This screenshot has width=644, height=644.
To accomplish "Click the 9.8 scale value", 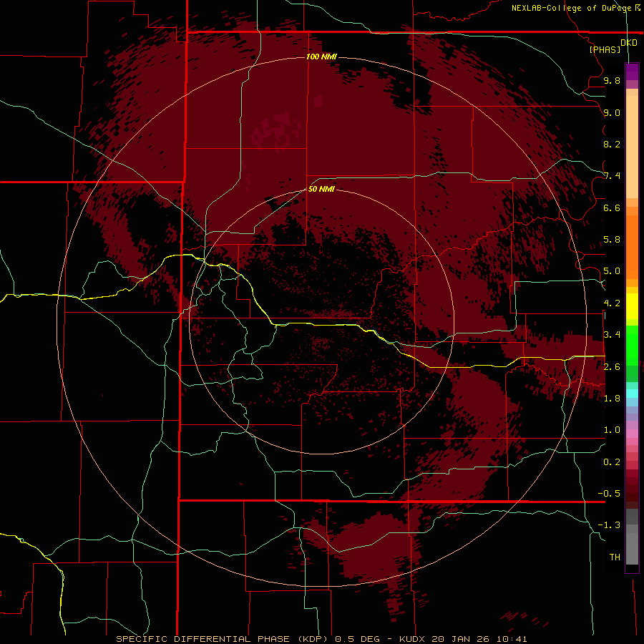I will click(612, 80).
